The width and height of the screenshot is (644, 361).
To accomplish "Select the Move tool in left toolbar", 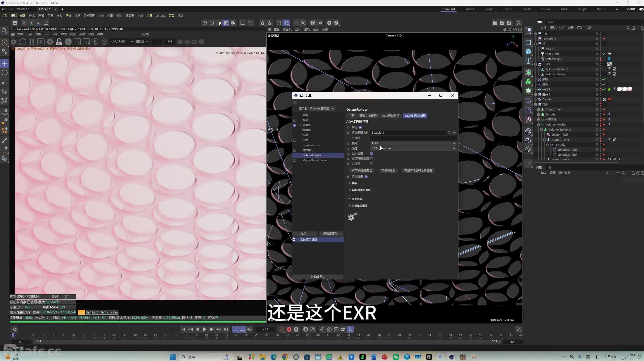I will (5, 63).
